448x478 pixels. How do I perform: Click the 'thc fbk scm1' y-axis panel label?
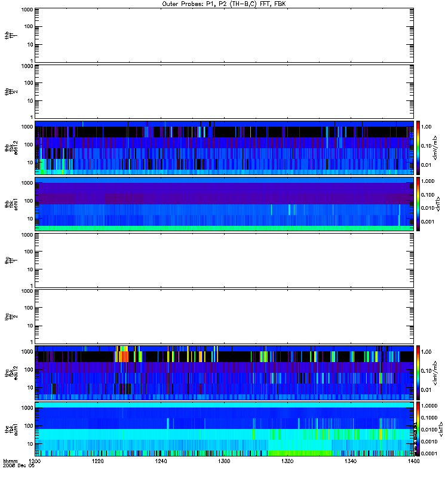(11, 429)
